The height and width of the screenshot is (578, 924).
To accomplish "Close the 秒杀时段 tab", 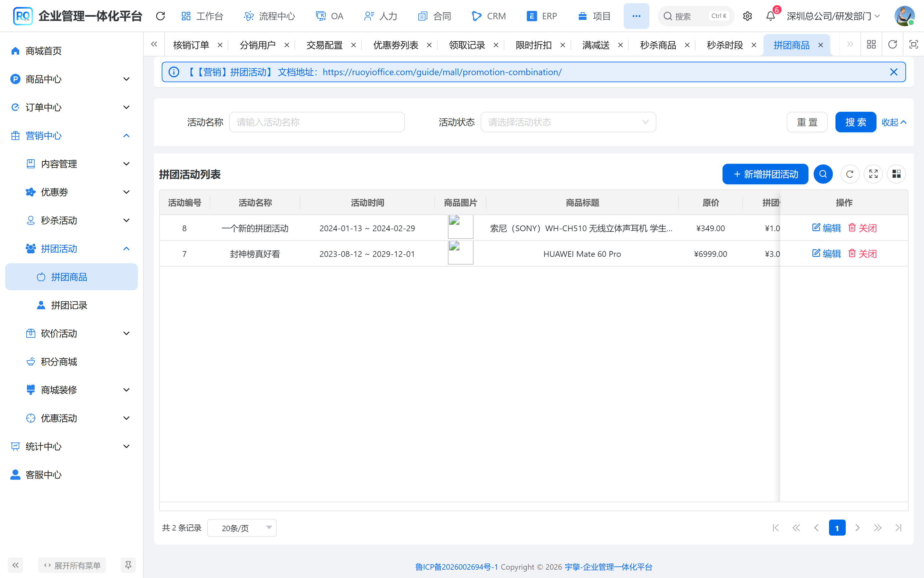I will (x=754, y=45).
